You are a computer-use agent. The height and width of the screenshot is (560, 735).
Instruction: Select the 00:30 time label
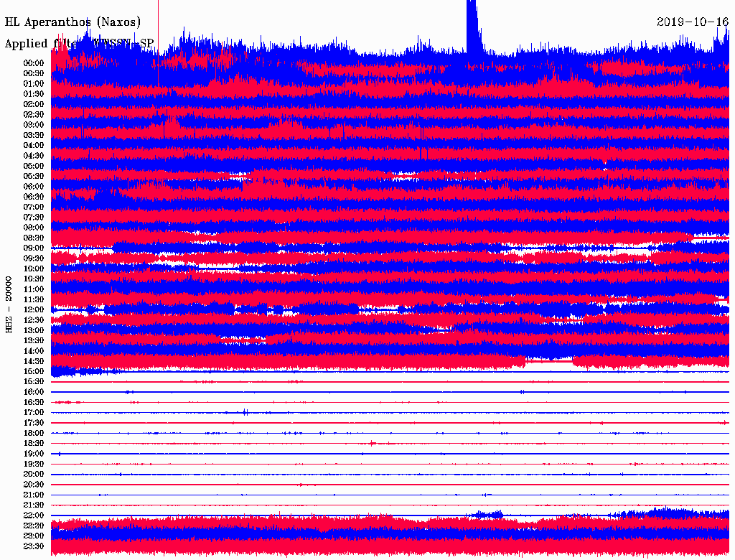coord(34,74)
